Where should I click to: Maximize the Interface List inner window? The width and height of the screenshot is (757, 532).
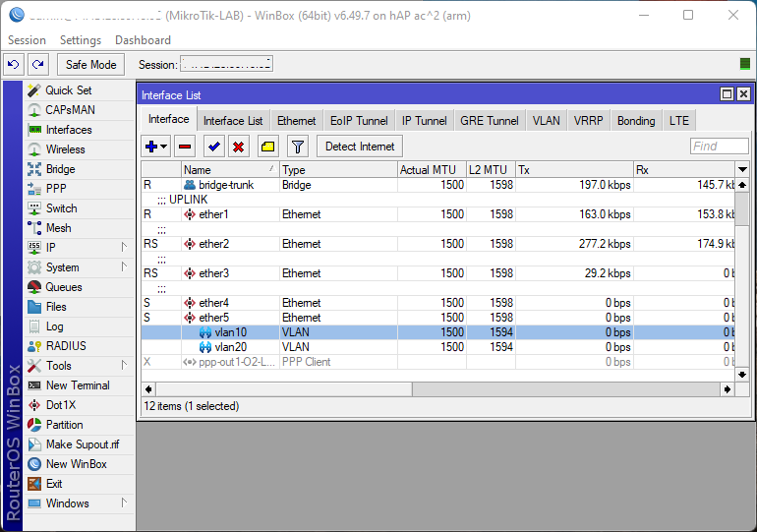727,94
